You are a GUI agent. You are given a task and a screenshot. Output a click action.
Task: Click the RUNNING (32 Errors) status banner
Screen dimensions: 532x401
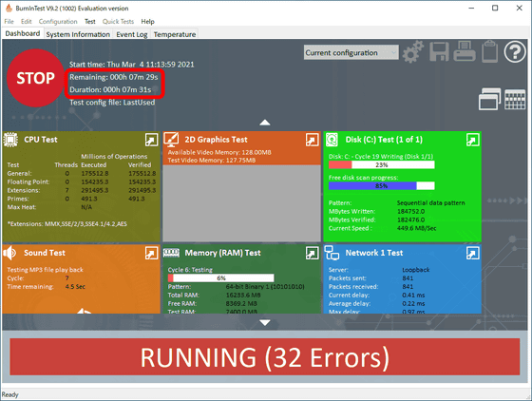(x=265, y=357)
